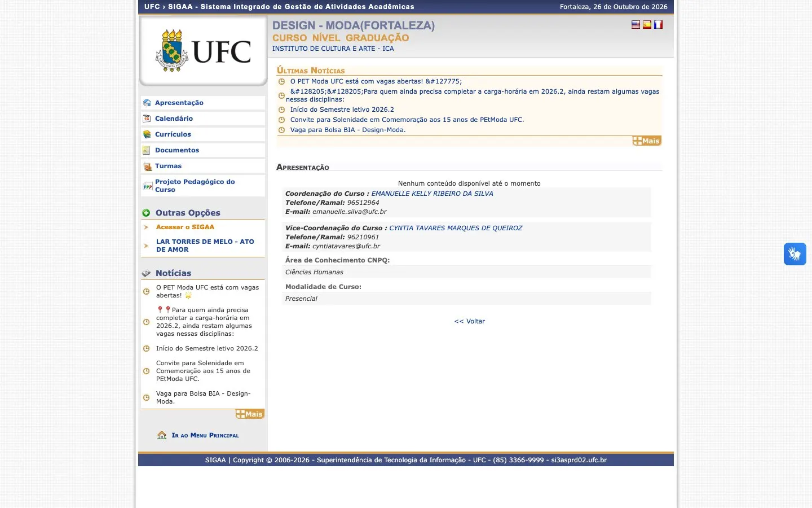Open LAR TORRES DE MELO - ATO DE AMOR

205,246
